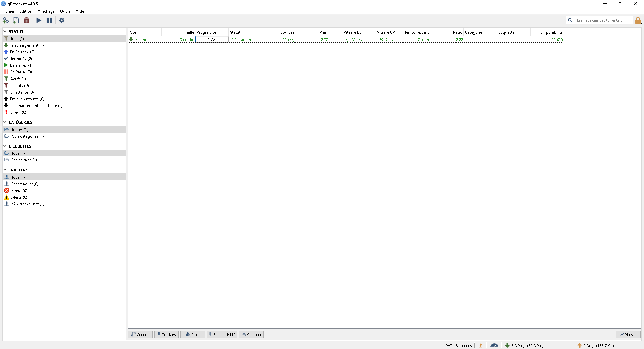The height and width of the screenshot is (349, 644).
Task: Select En attente (0) status filter
Action: pyautogui.click(x=64, y=92)
